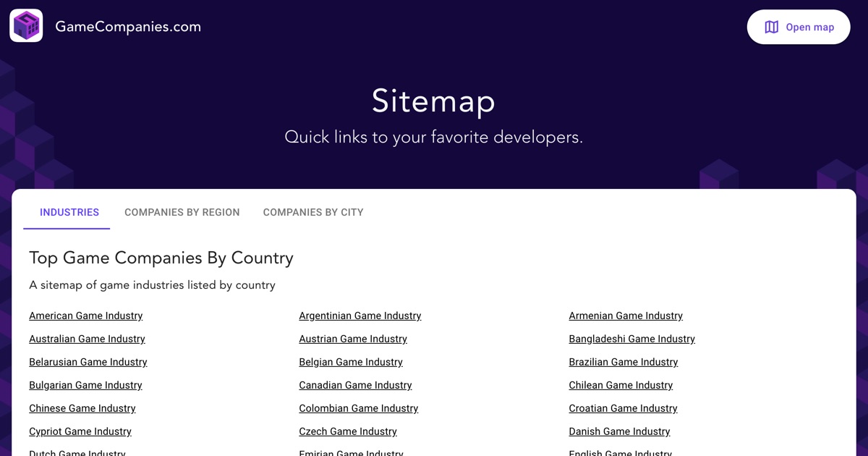The image size is (868, 456).
Task: Open the Chilean Game Industry page
Action: (621, 385)
